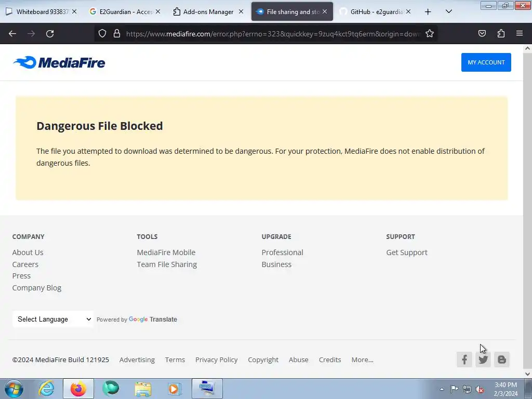Open the Save to Pocket icon
The width and height of the screenshot is (532, 399).
482,33
